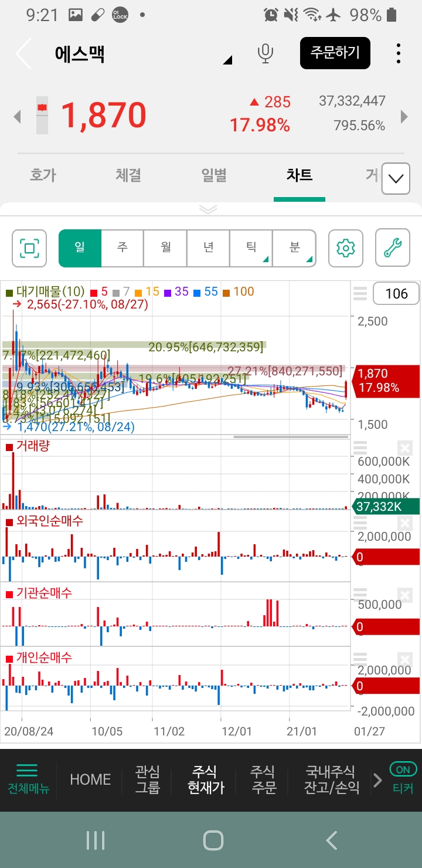Image resolution: width=422 pixels, height=868 pixels.
Task: Tap the microphone voice search icon
Action: coord(266,53)
